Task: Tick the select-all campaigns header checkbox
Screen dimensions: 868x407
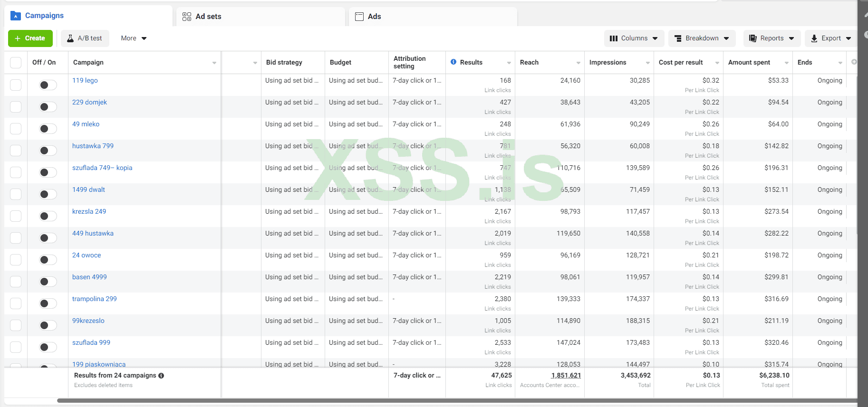Action: (x=16, y=63)
